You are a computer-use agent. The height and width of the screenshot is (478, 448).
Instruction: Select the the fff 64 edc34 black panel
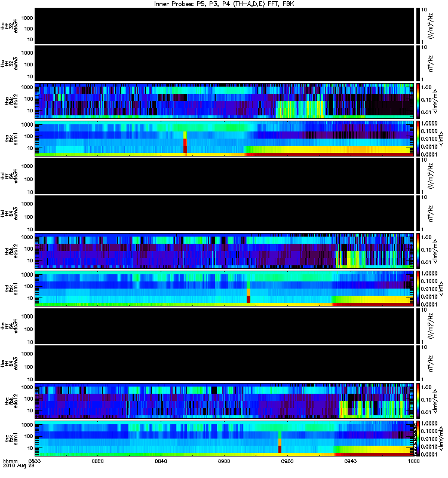(225, 326)
